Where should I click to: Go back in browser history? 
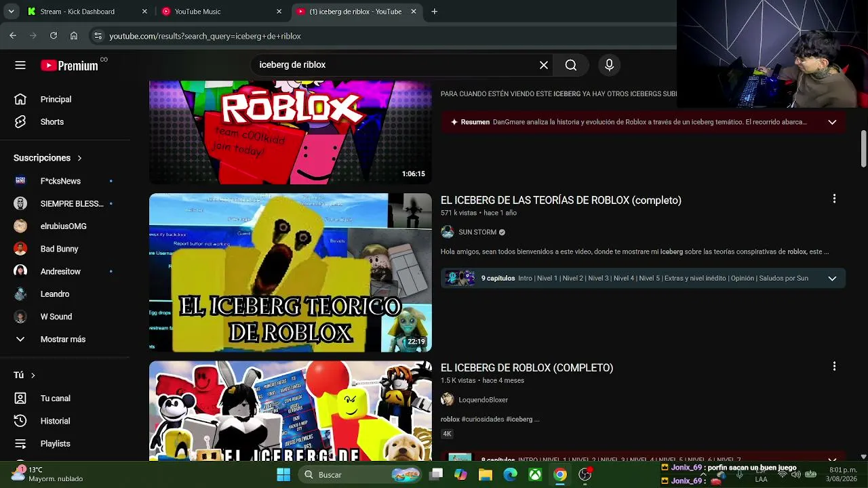click(13, 36)
